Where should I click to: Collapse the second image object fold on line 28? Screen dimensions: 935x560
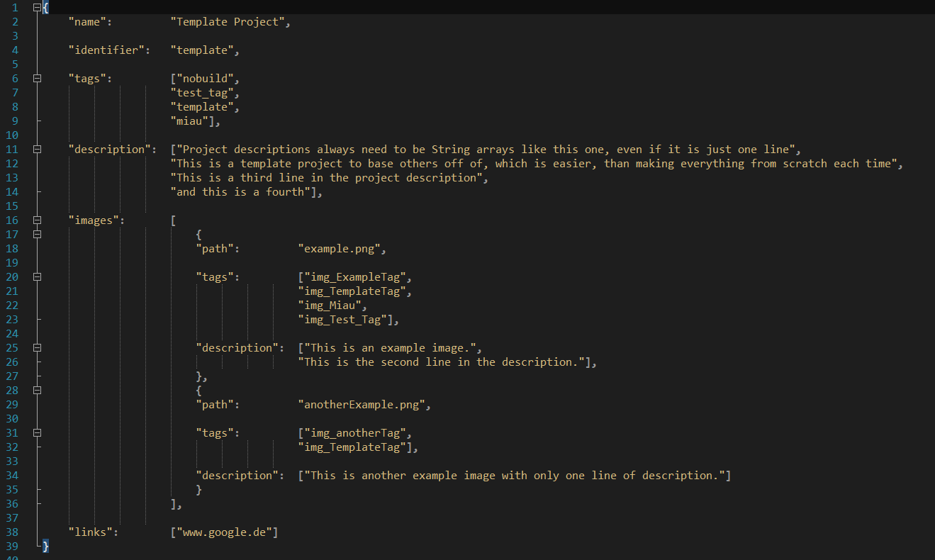tap(38, 391)
